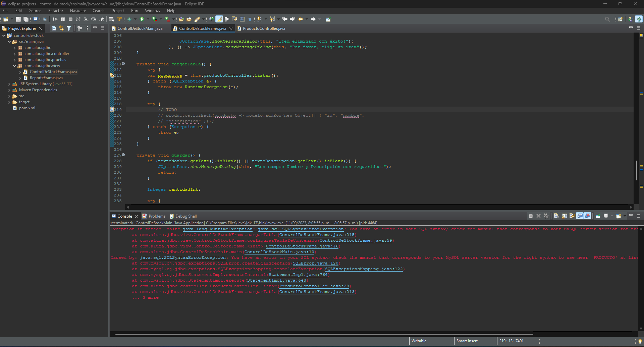Click the Terminate icon in main toolbar
The width and height of the screenshot is (644, 347).
[x=70, y=19]
